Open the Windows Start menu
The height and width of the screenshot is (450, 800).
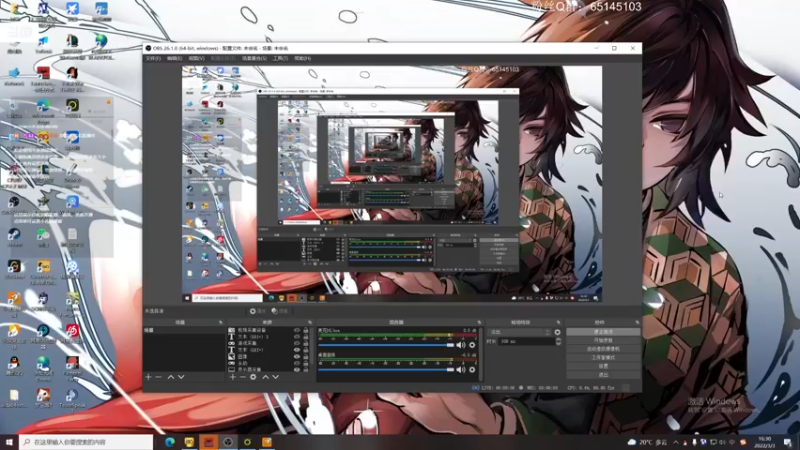[x=9, y=442]
